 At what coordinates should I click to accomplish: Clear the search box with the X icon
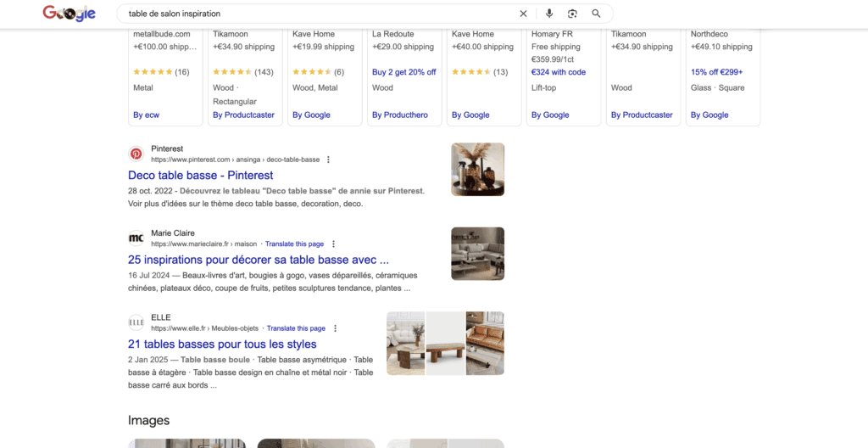[x=523, y=14]
